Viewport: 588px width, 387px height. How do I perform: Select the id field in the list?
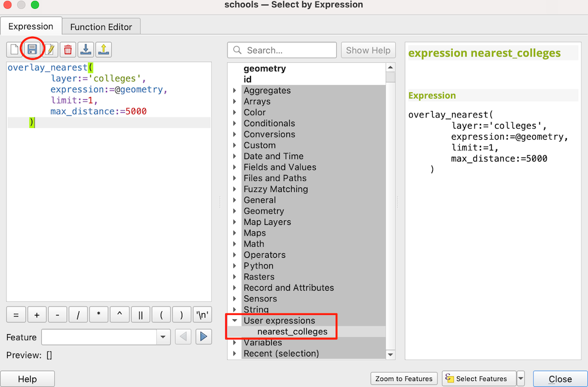click(x=248, y=79)
